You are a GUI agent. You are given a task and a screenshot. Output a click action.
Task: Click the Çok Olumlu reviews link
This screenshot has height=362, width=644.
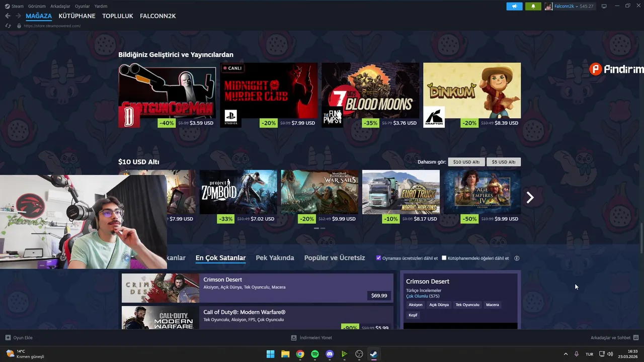click(417, 296)
